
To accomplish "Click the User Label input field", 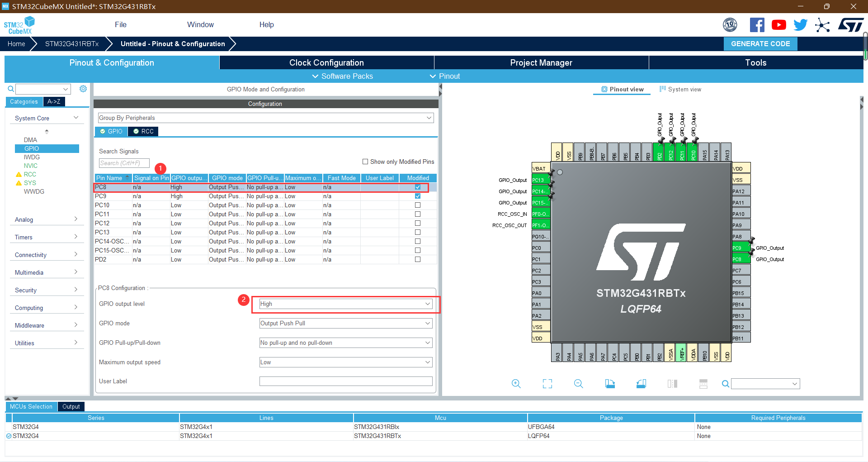I will point(345,381).
